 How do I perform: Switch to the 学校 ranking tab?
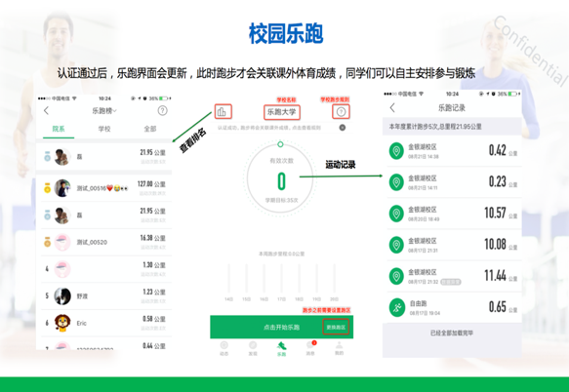[x=104, y=129]
